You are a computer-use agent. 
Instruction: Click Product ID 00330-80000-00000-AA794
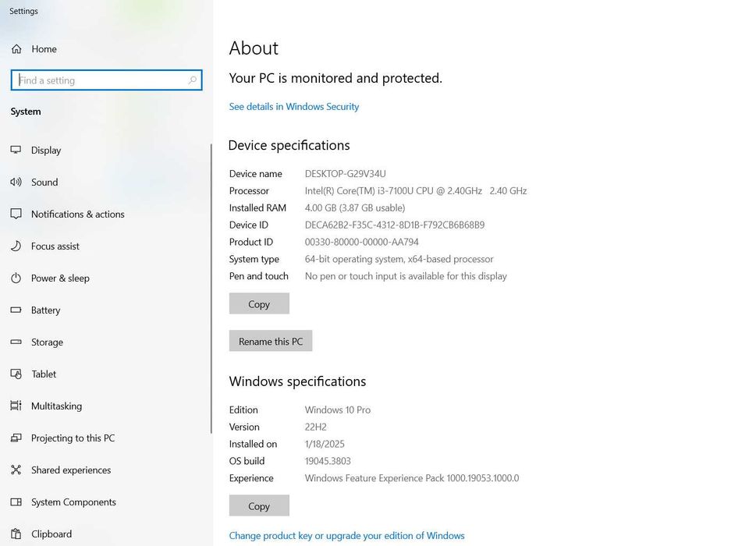tap(361, 242)
